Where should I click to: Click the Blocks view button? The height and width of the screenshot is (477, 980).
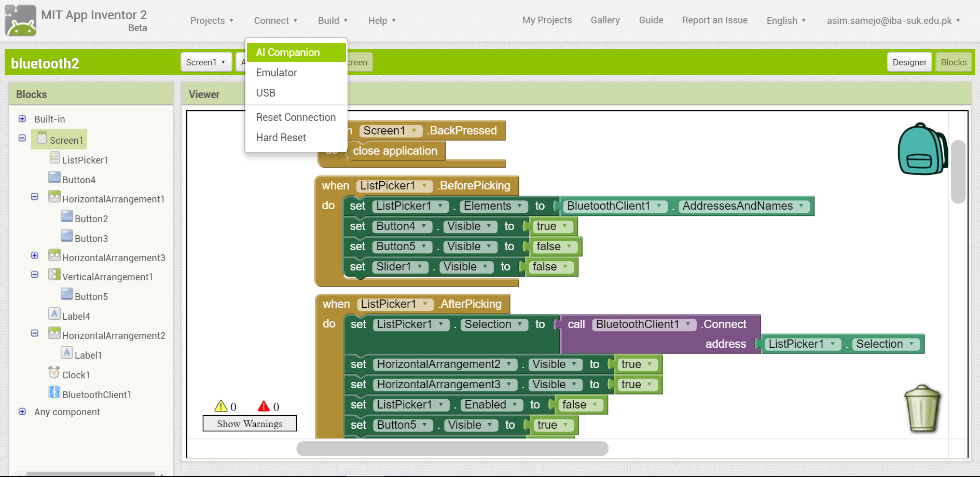tap(954, 62)
